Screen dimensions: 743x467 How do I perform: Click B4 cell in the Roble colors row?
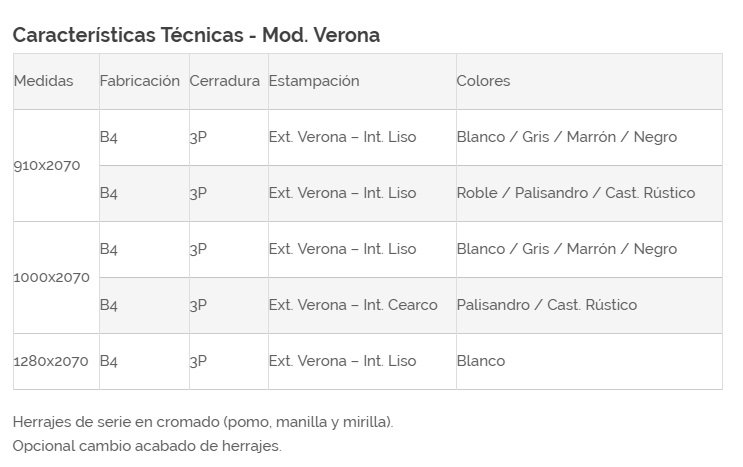pos(109,194)
